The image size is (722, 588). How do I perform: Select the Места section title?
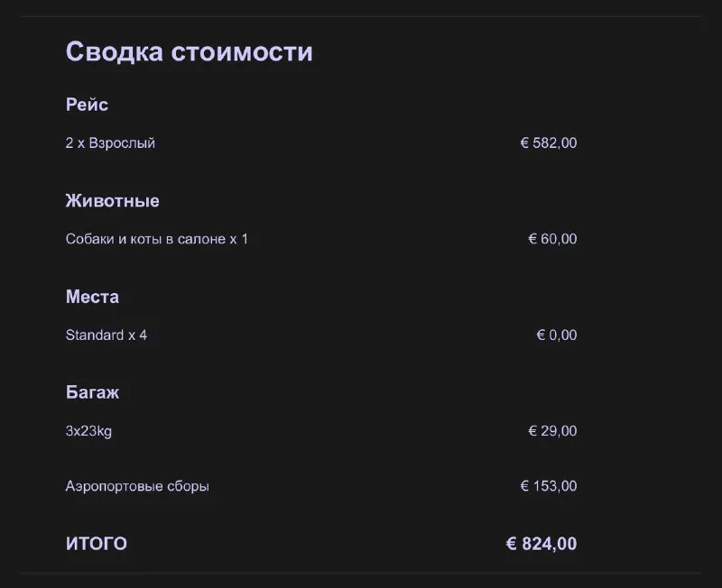(x=92, y=297)
